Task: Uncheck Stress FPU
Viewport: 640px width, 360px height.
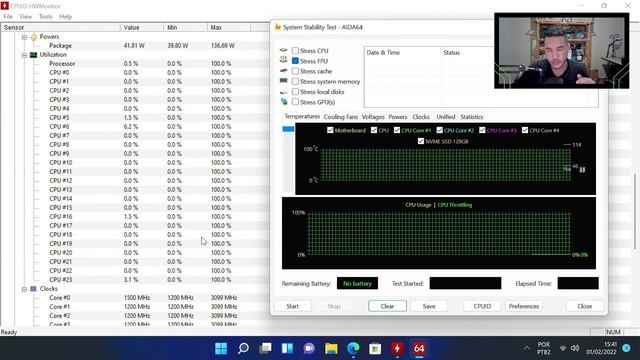Action: point(296,61)
